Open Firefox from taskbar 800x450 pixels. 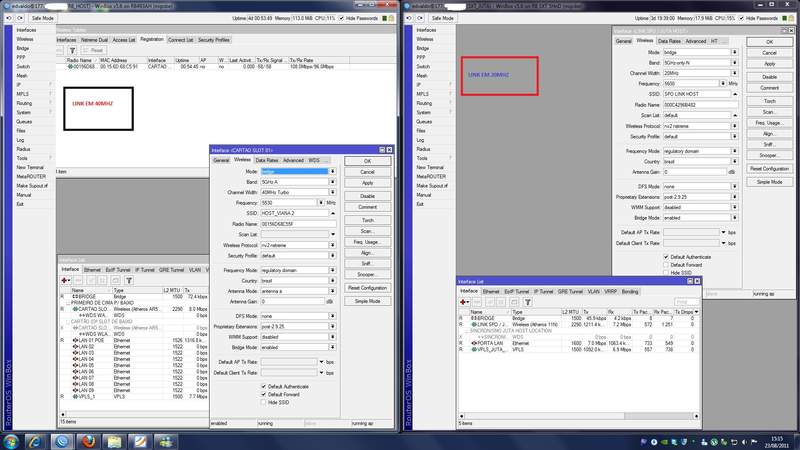88,441
